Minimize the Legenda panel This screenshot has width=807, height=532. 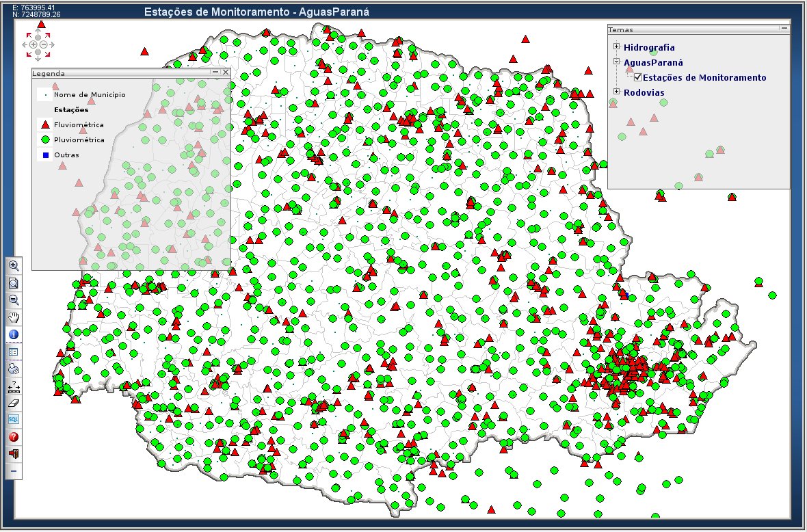215,72
